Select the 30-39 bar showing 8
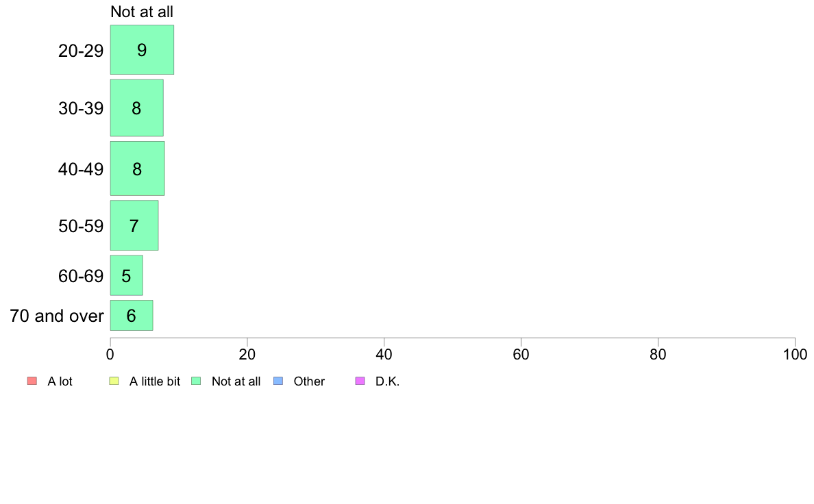Screen dimensions: 814x504 (x=136, y=108)
